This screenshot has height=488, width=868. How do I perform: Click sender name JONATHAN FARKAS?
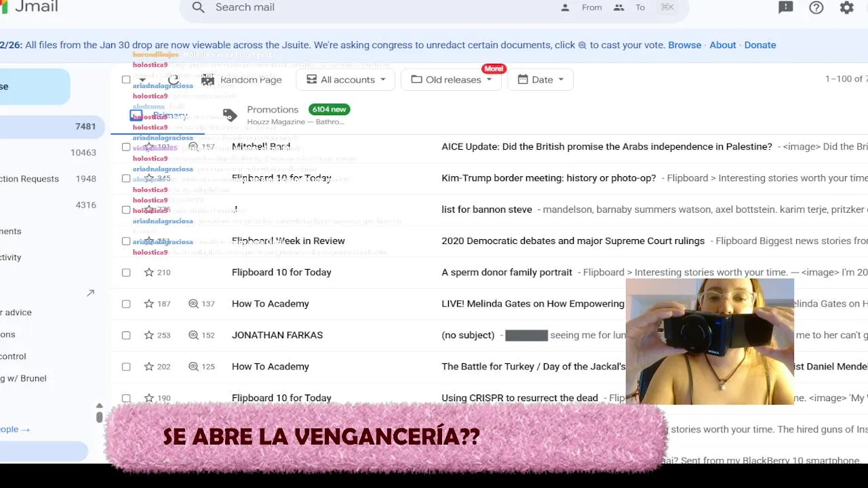[x=277, y=335]
